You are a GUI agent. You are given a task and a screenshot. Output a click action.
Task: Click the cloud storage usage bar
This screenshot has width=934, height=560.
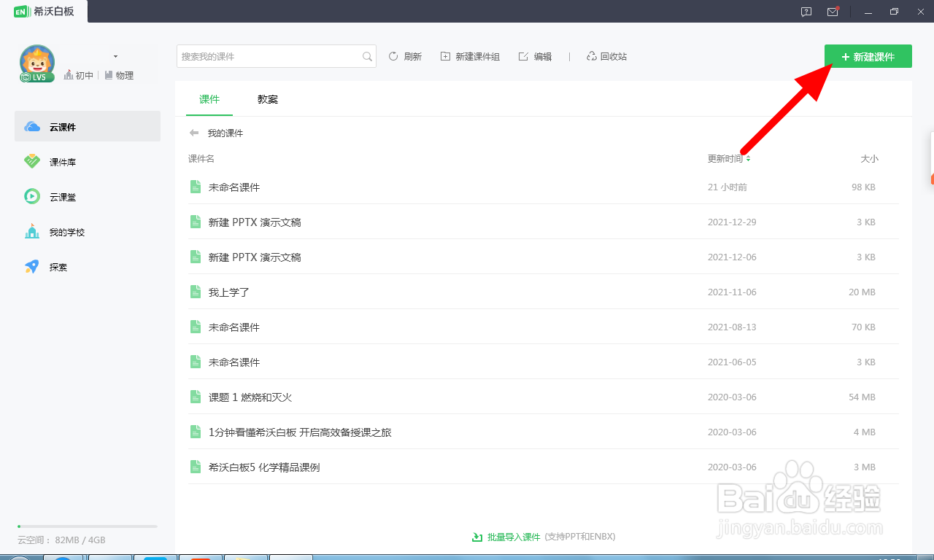click(x=88, y=526)
